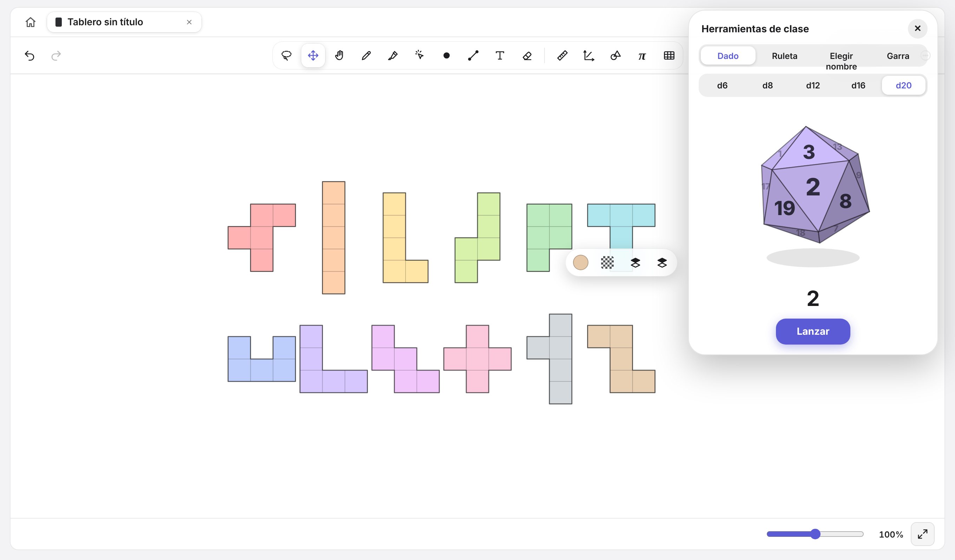The image size is (955, 560).
Task: Switch to the Dado tab
Action: coord(727,56)
